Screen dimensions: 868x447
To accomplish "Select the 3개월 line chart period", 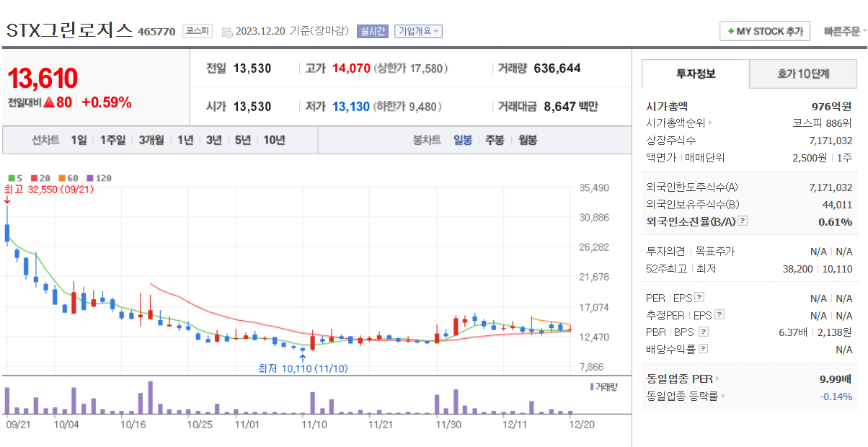I will point(151,140).
